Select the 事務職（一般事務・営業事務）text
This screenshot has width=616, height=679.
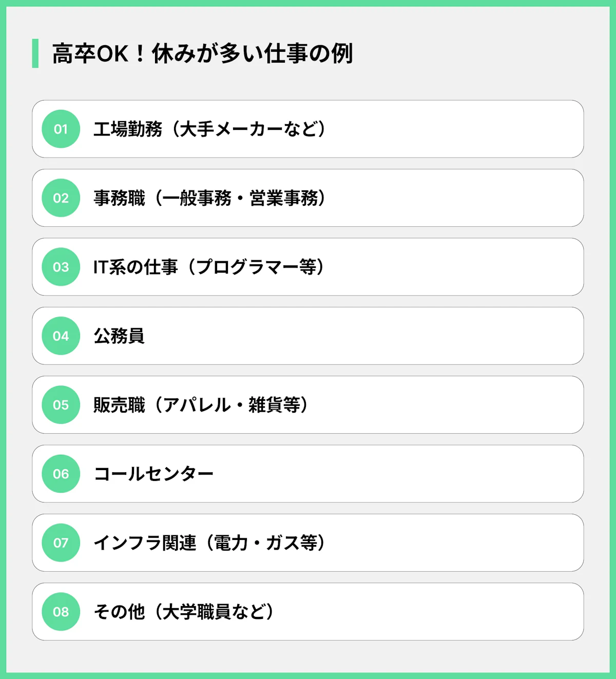point(209,198)
